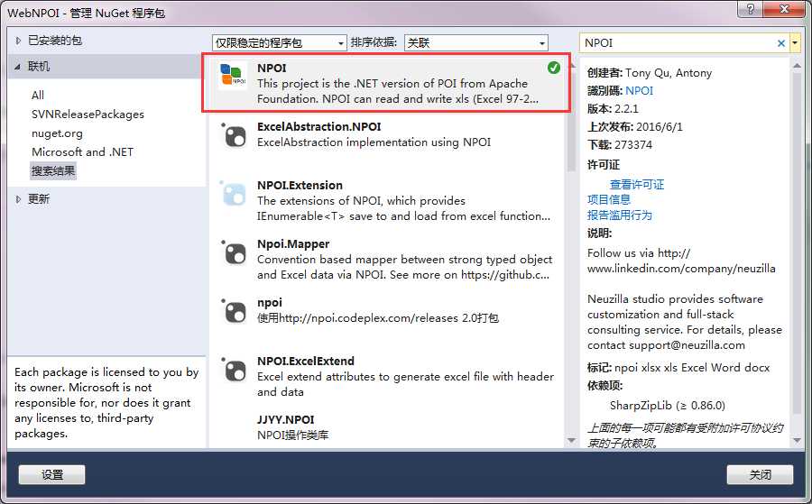
Task: Select the ExcelAbstraction.NPOI package title
Action: (319, 127)
